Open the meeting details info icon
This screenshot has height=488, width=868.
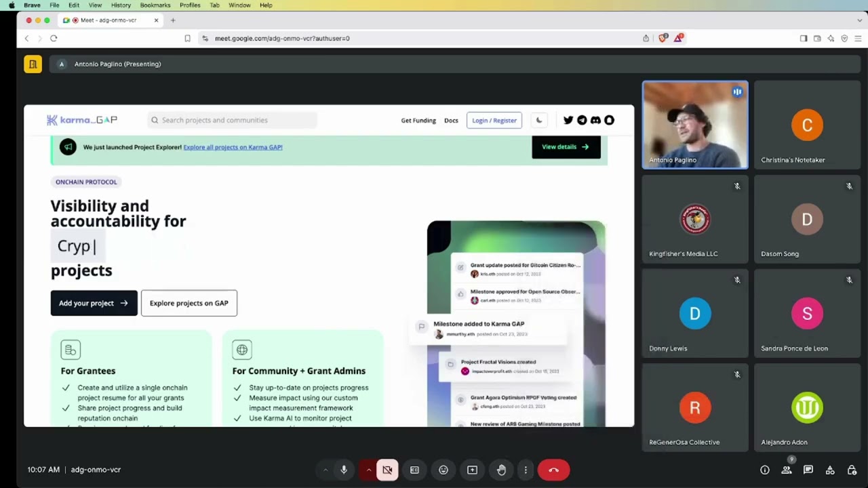(x=765, y=470)
